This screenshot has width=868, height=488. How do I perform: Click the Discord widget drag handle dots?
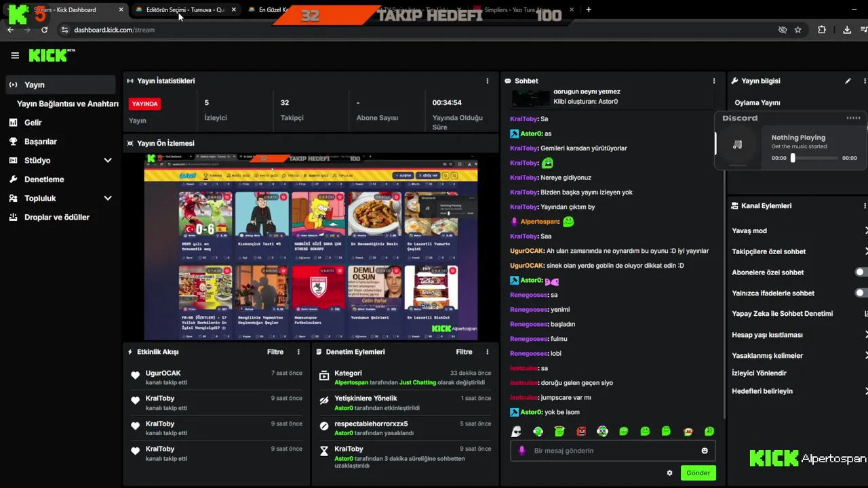[x=853, y=118]
